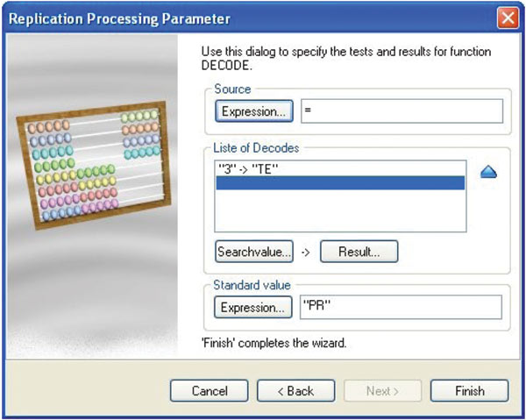
Task: Click empty space in the decode list
Action: pyautogui.click(x=340, y=210)
